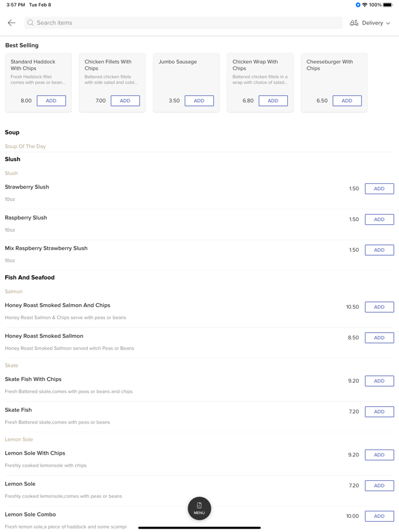Tap the delivery scooter icon

pos(354,23)
